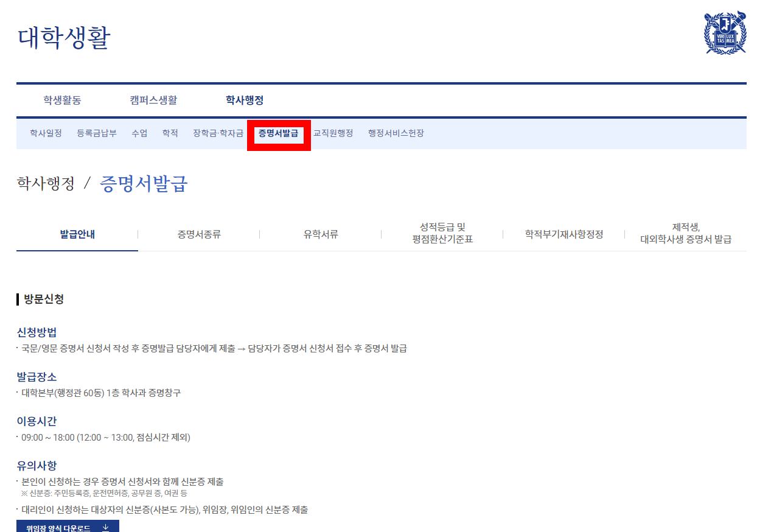Open the 학사일정 menu item
Screen dimensions: 757x532
point(44,133)
